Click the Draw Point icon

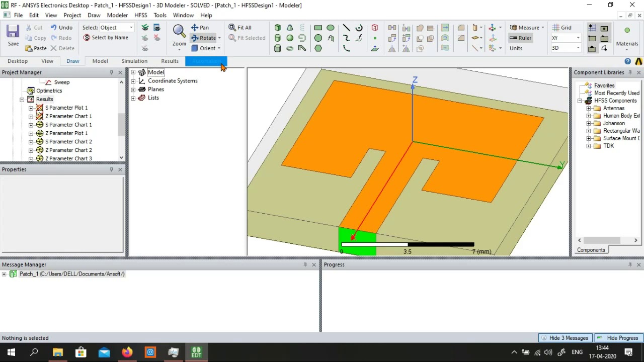pyautogui.click(x=375, y=38)
